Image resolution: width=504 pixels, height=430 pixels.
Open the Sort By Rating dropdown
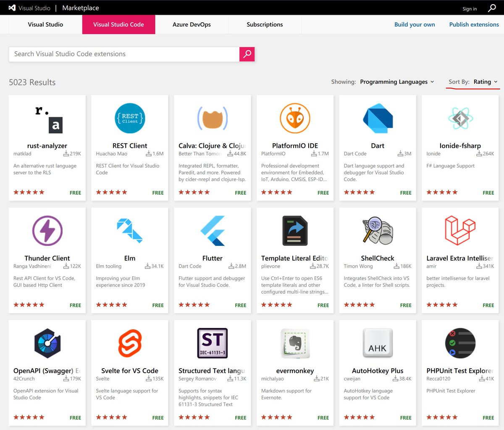tap(484, 82)
